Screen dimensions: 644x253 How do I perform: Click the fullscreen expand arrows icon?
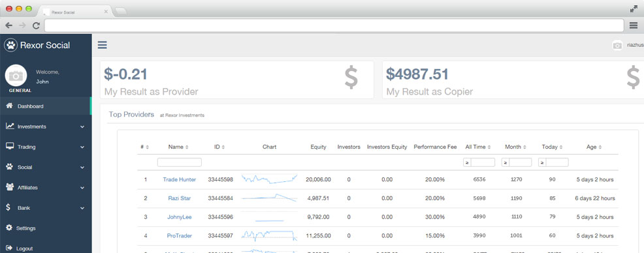click(634, 9)
